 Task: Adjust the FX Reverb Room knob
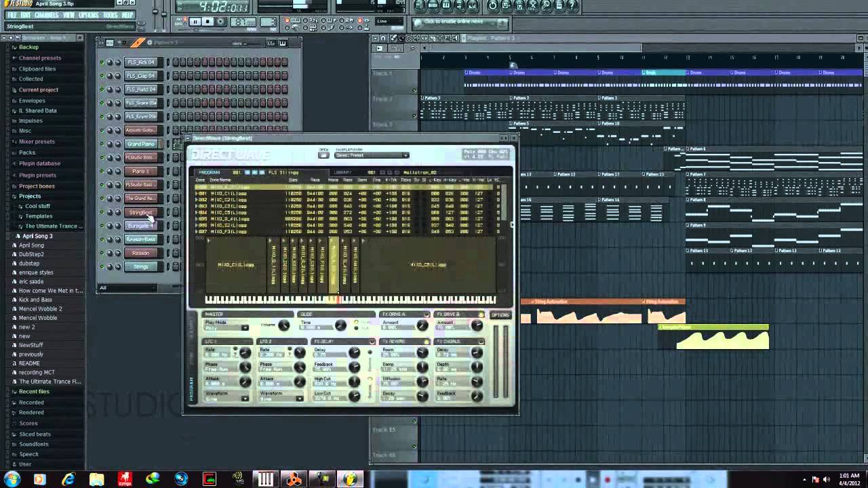tap(421, 353)
